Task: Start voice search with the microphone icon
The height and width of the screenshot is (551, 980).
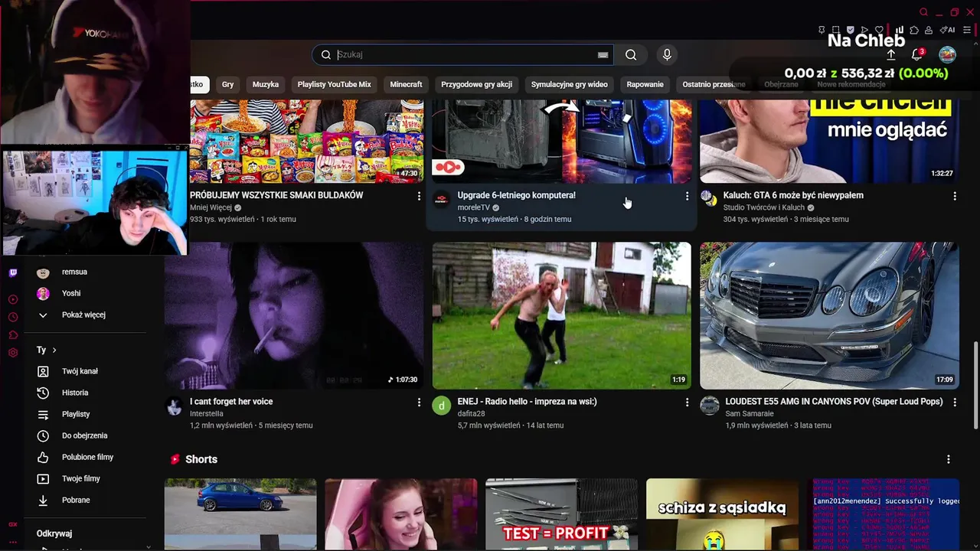Action: click(667, 54)
